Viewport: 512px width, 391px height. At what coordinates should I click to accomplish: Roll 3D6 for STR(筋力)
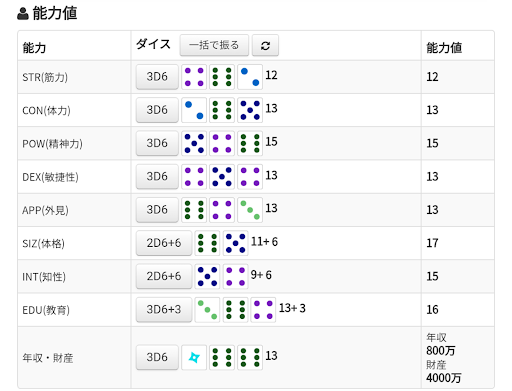pos(157,77)
